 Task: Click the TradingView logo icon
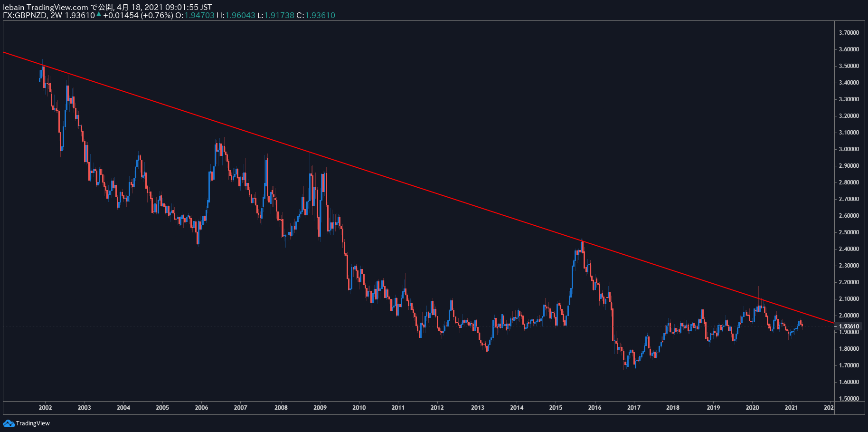(9, 423)
